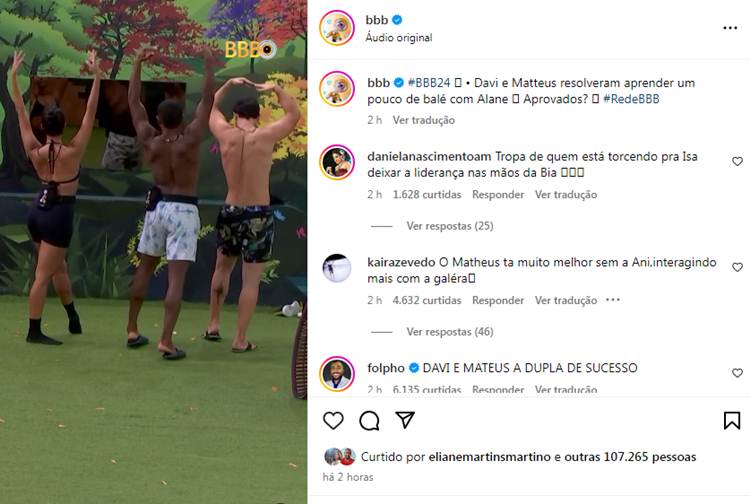This screenshot has height=504, width=750.
Task: Click the video of the dancers
Action: [x=153, y=252]
